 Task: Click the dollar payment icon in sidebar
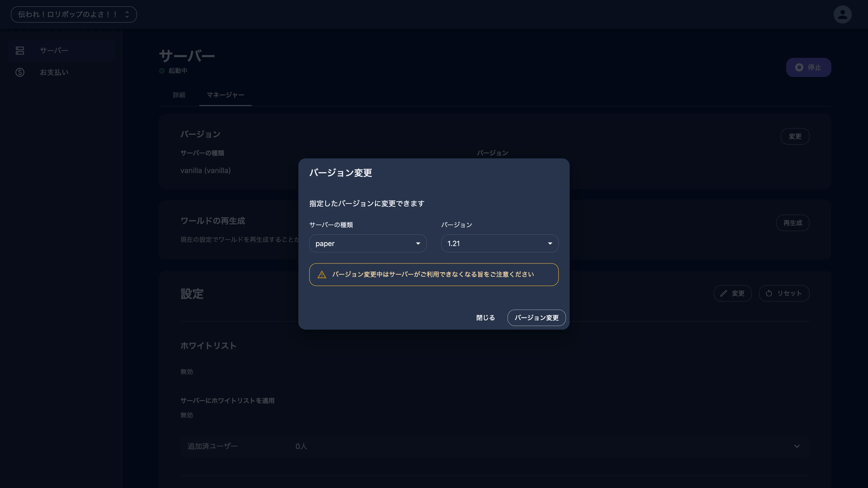pyautogui.click(x=20, y=72)
